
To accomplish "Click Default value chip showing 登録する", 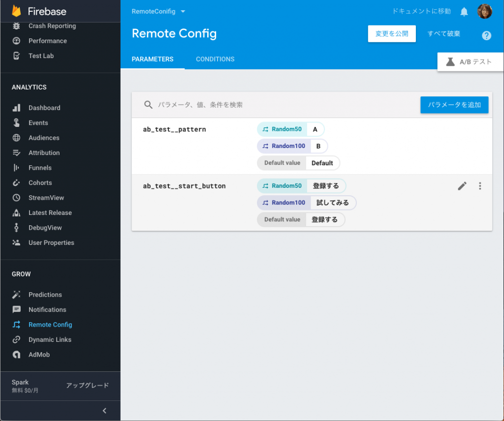I will coord(301,220).
